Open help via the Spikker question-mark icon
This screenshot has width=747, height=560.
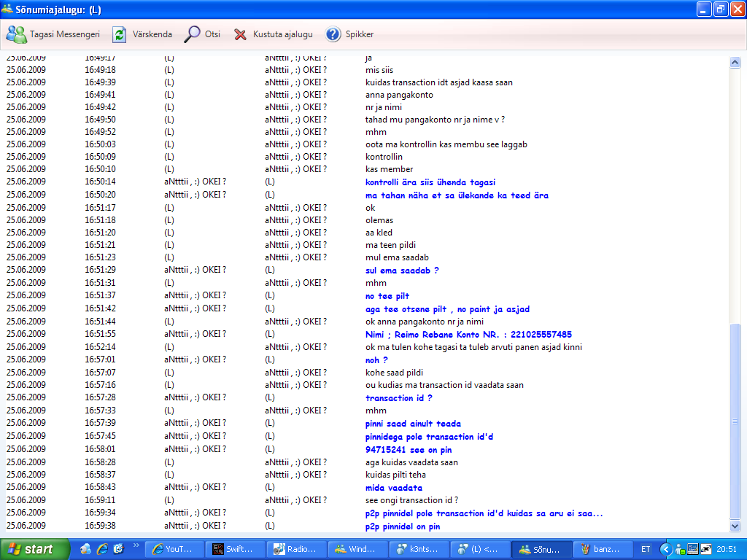(x=334, y=34)
